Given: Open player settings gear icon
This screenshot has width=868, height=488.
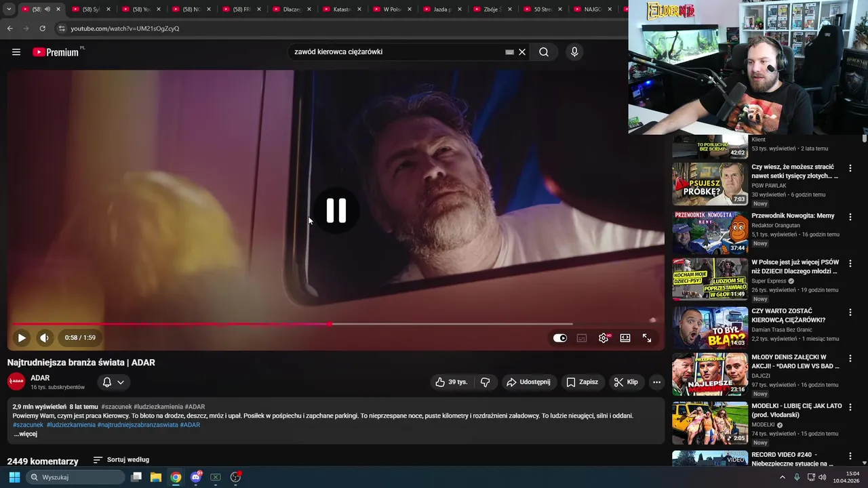Looking at the screenshot, I should pyautogui.click(x=604, y=338).
